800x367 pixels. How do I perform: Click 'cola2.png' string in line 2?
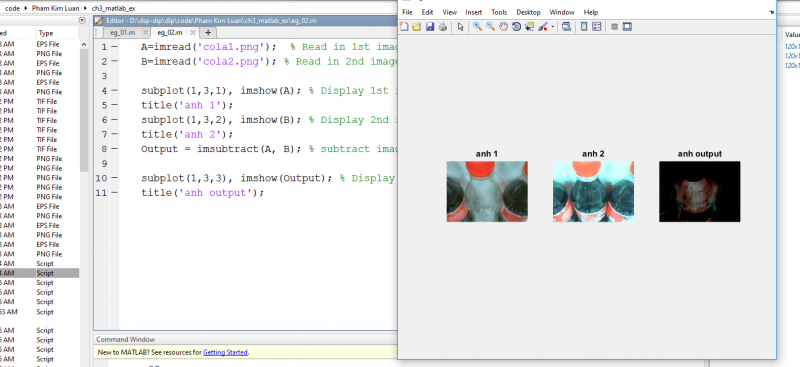click(x=234, y=62)
